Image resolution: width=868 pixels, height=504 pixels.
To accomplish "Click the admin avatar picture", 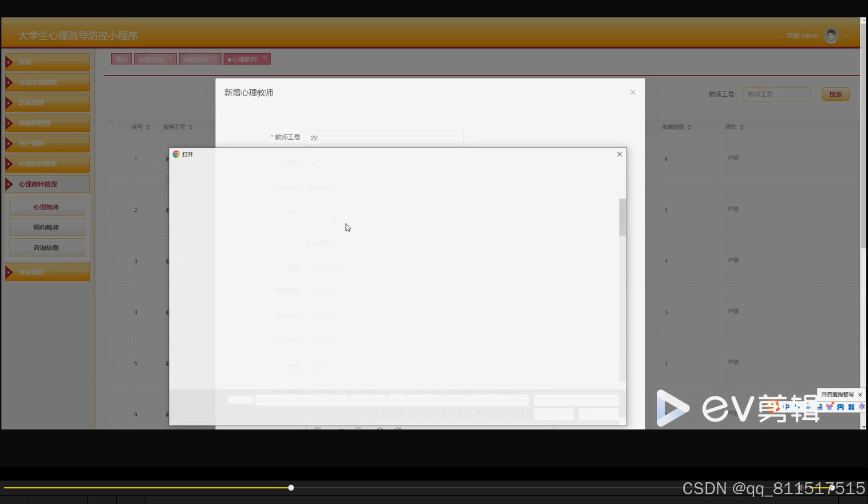I will (x=831, y=36).
